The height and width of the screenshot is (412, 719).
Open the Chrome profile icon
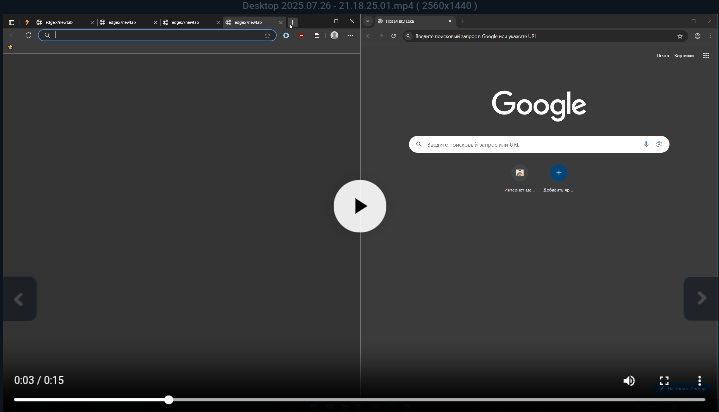click(697, 36)
